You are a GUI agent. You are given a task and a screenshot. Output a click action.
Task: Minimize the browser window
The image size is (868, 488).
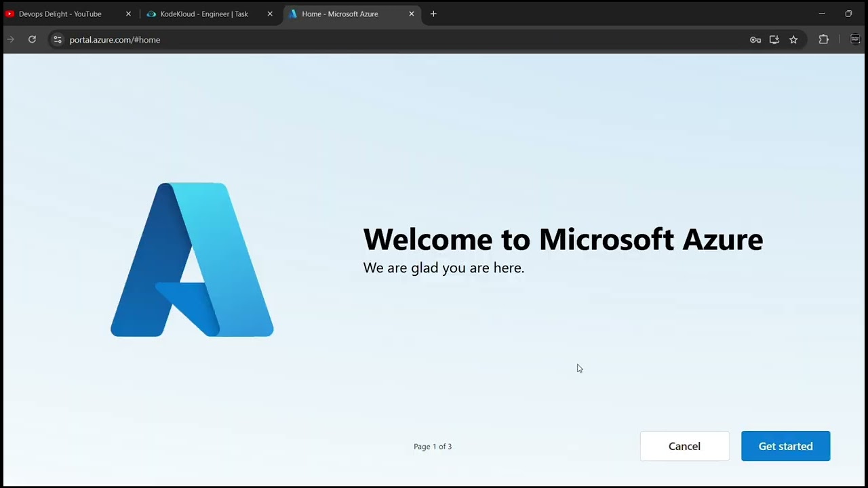822,14
